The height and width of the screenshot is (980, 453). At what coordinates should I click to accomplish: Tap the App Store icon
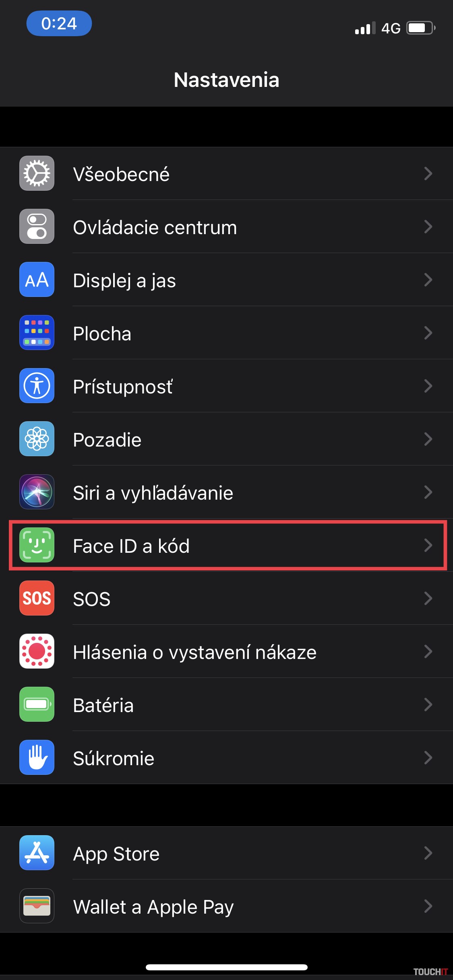(x=37, y=853)
